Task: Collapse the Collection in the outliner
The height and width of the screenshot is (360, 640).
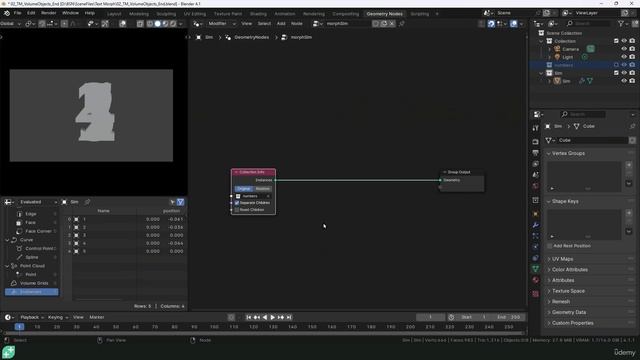Action: point(541,41)
